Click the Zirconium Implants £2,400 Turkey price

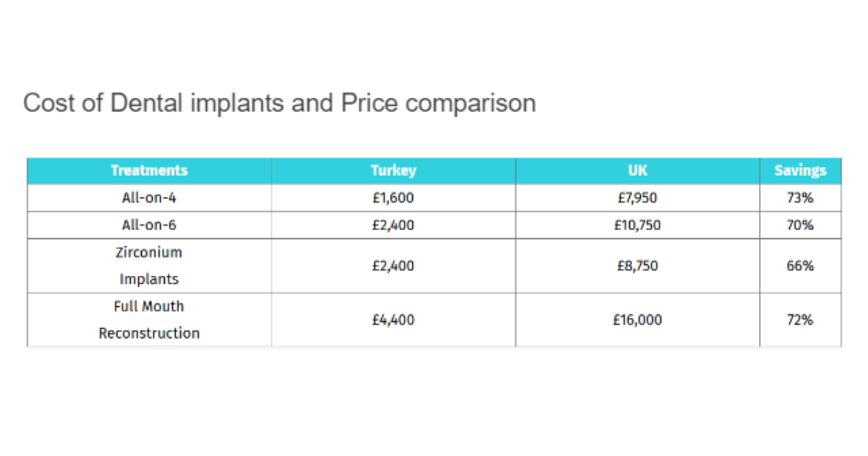click(393, 266)
